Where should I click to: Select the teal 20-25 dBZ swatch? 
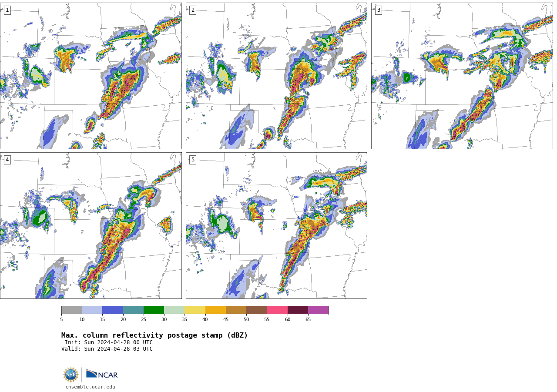[x=133, y=310]
